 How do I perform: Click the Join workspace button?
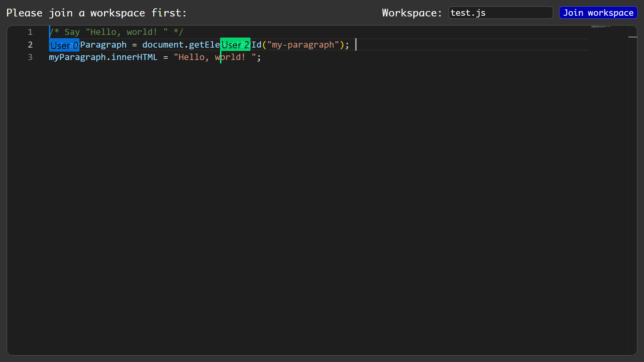598,13
